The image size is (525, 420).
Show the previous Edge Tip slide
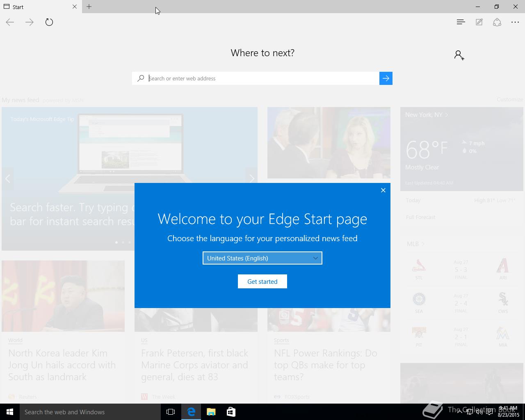pyautogui.click(x=7, y=178)
